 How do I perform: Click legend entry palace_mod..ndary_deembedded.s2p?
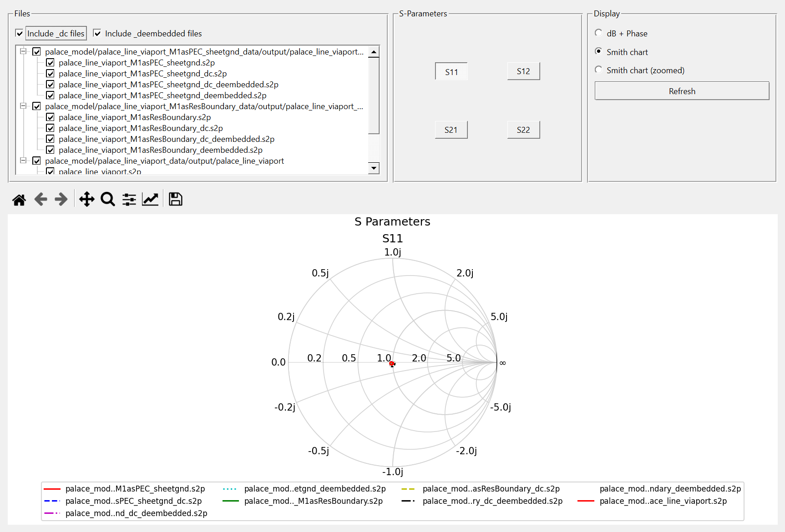670,489
